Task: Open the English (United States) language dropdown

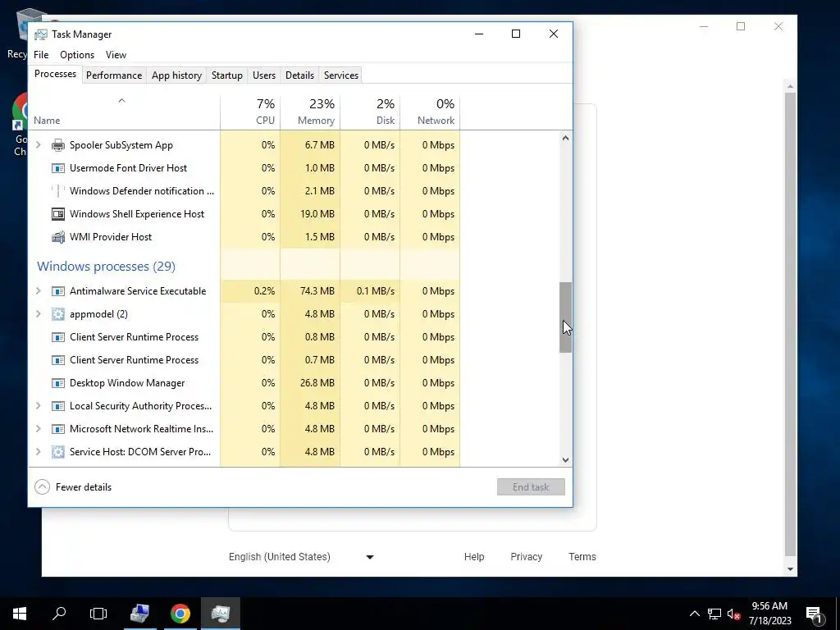Action: coord(302,557)
